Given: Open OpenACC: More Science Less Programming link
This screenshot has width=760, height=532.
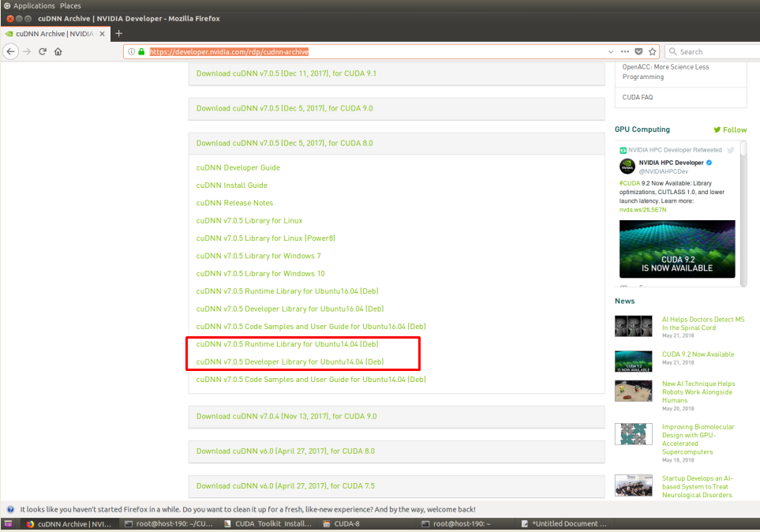Looking at the screenshot, I should tap(665, 72).
